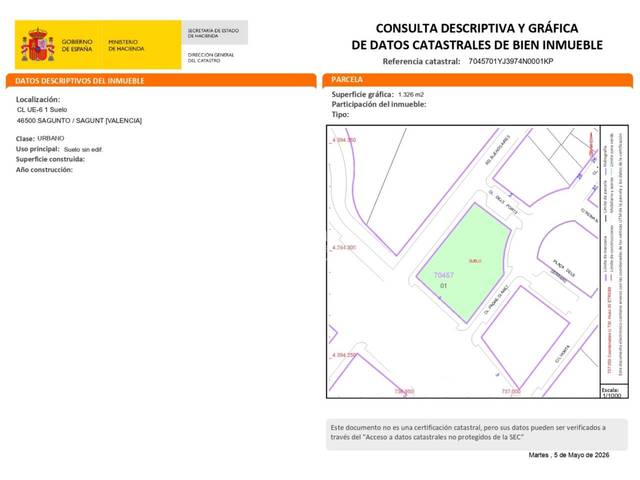Click the 'Superficie construida:' label
The height and width of the screenshot is (480, 640).
(50, 159)
